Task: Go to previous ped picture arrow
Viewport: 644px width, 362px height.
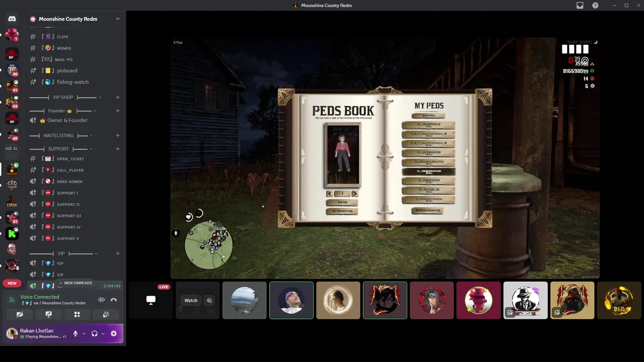Action: tap(330, 194)
